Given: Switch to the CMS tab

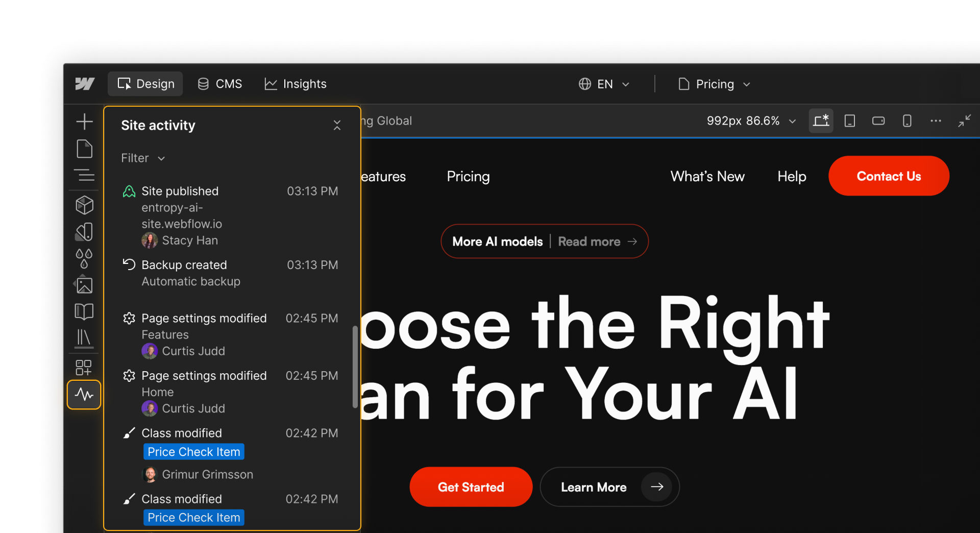Looking at the screenshot, I should click(219, 84).
